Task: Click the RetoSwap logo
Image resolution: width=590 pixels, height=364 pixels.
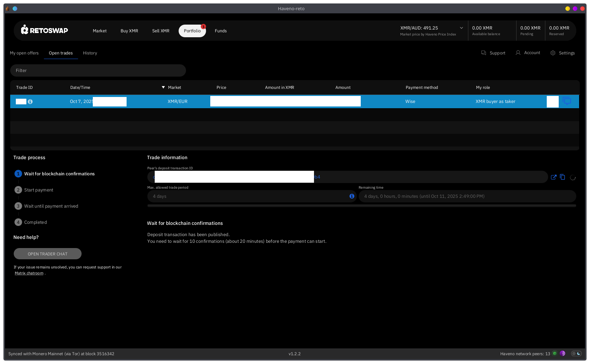Action: point(44,30)
